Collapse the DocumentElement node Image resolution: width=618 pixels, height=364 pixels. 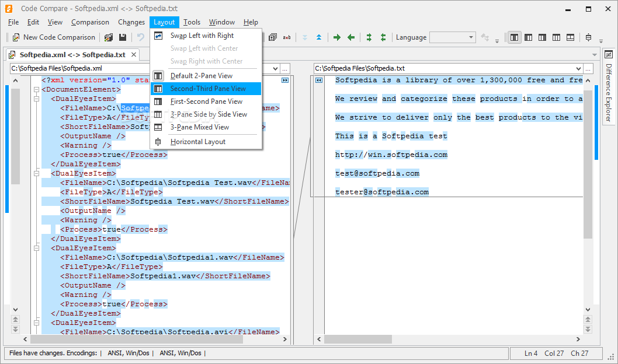pos(36,89)
